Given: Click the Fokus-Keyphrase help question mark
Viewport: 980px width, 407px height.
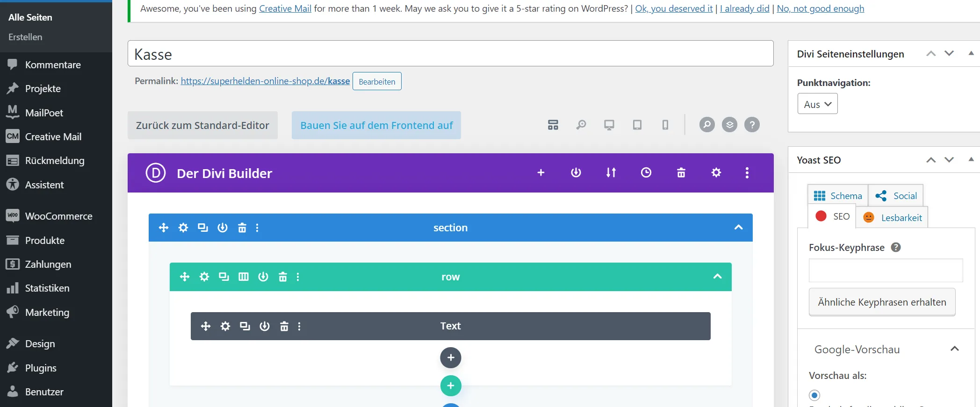Looking at the screenshot, I should pyautogui.click(x=896, y=247).
